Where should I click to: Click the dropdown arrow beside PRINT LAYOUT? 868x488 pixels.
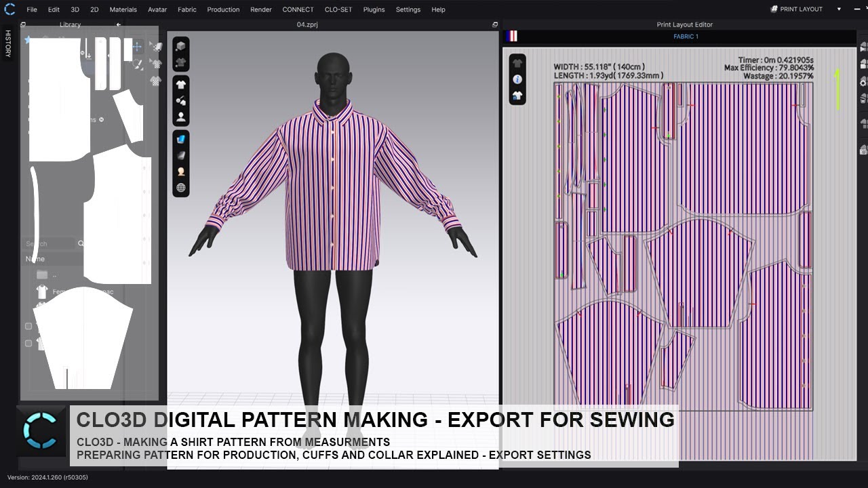point(839,9)
